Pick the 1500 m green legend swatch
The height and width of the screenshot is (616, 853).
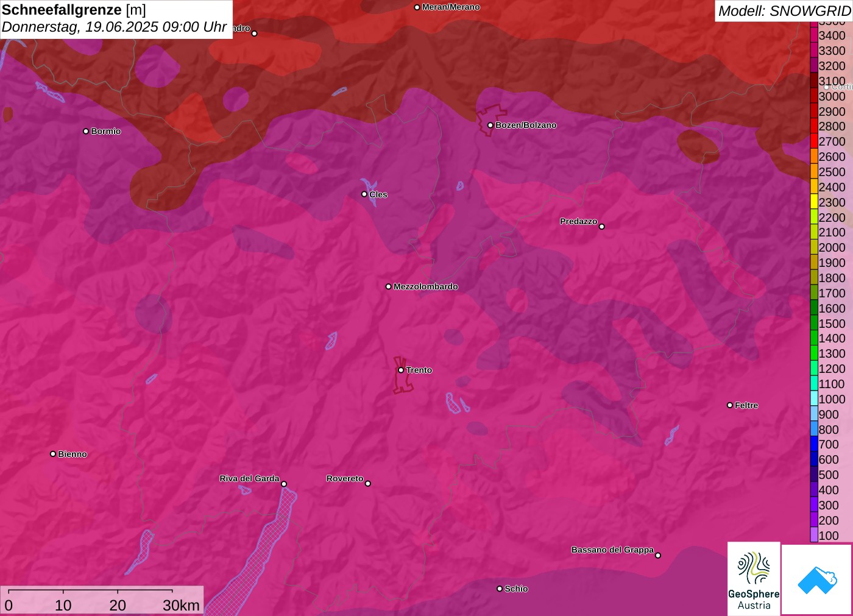coord(814,323)
